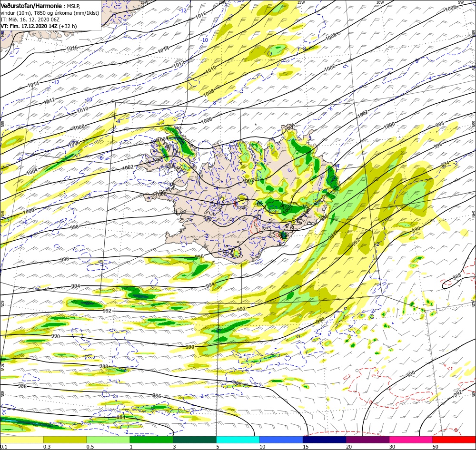This screenshot has height=450, width=476.
Task: Click the "25W" longitude label
Action: [x=145, y=2]
